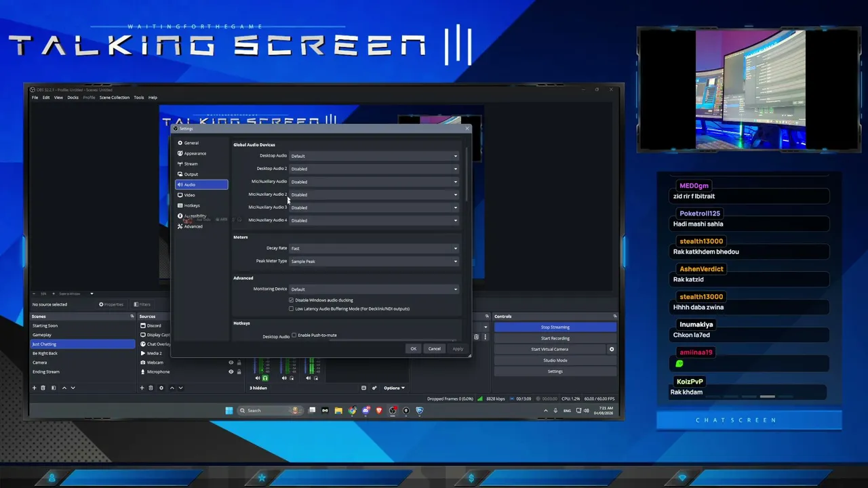
Task: Move the source up with arrow icon
Action: [x=172, y=388]
